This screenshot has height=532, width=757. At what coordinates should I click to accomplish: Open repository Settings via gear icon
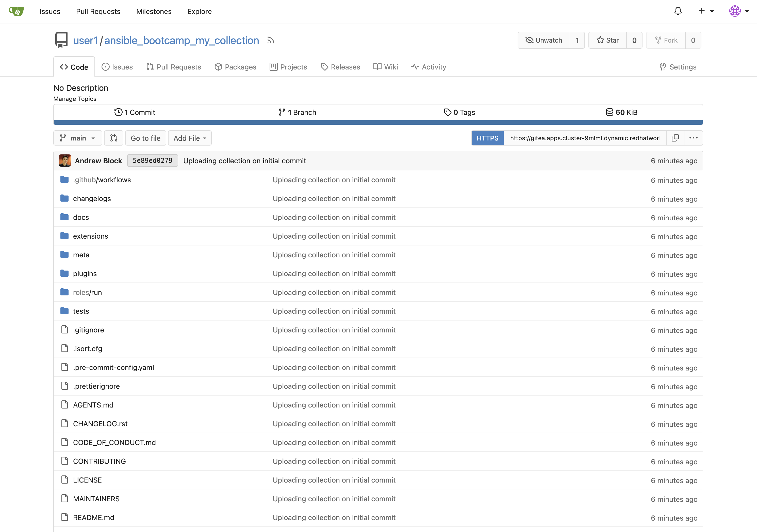click(x=678, y=66)
